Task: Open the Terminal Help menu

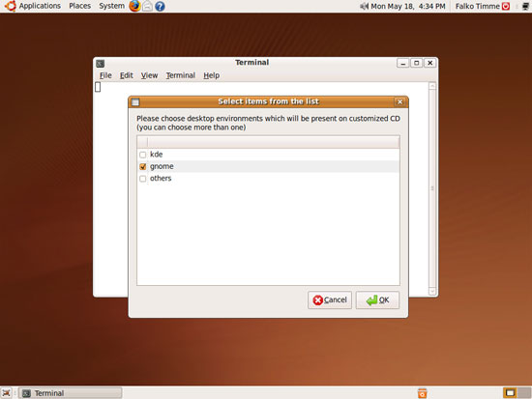Action: (212, 75)
